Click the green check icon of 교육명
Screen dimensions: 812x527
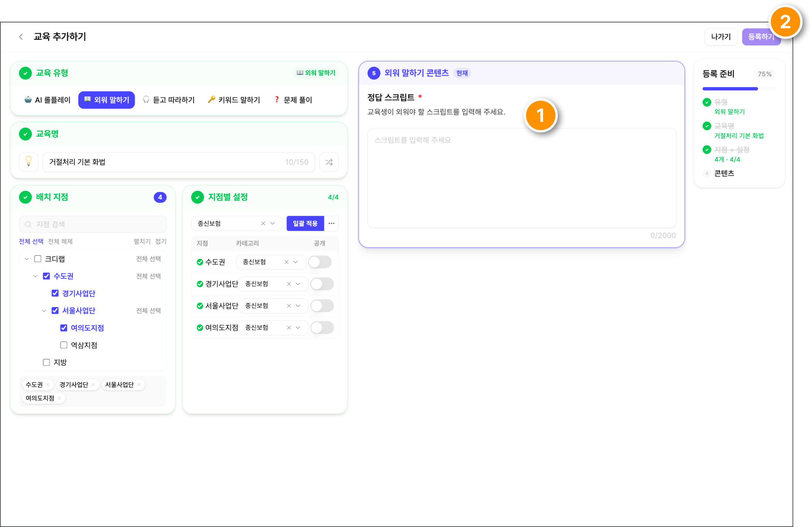25,134
